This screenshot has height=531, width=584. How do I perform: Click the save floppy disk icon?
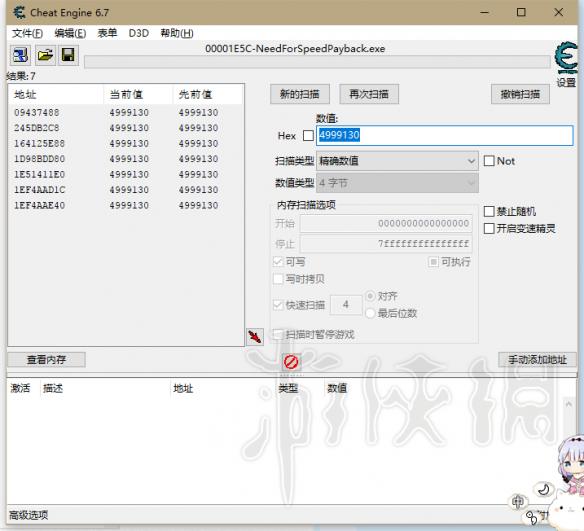click(x=68, y=55)
